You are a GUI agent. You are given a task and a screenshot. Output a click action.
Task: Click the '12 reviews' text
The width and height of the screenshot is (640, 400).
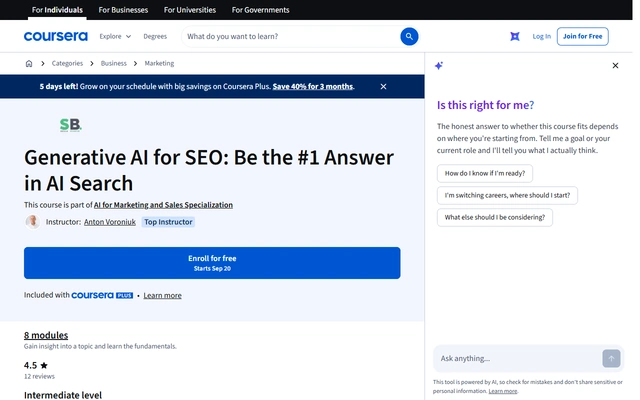(39, 376)
